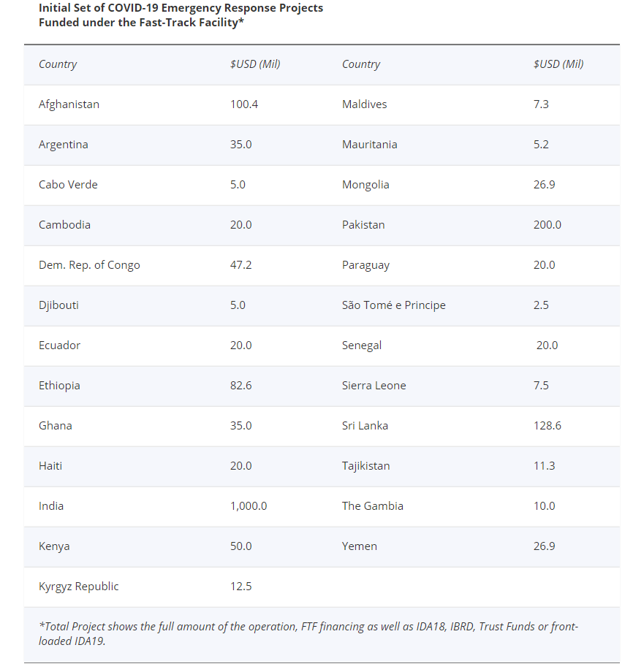Select the Yemen country cell

360,546
